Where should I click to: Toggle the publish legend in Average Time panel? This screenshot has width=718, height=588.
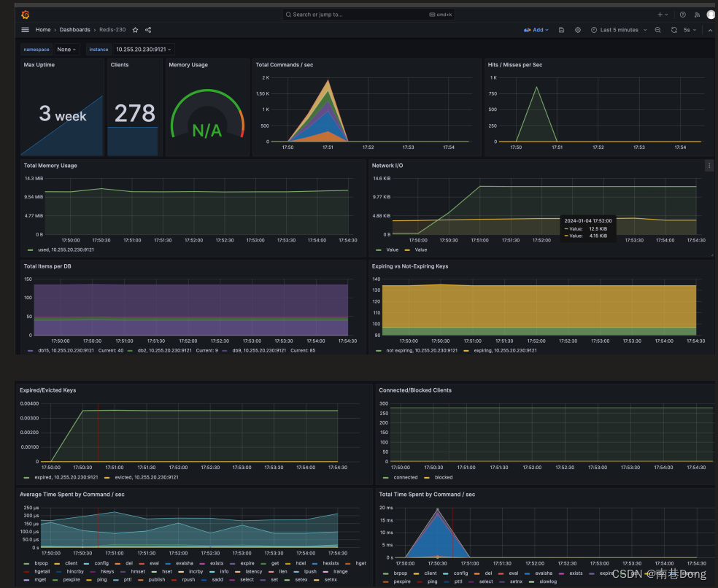[x=157, y=580]
